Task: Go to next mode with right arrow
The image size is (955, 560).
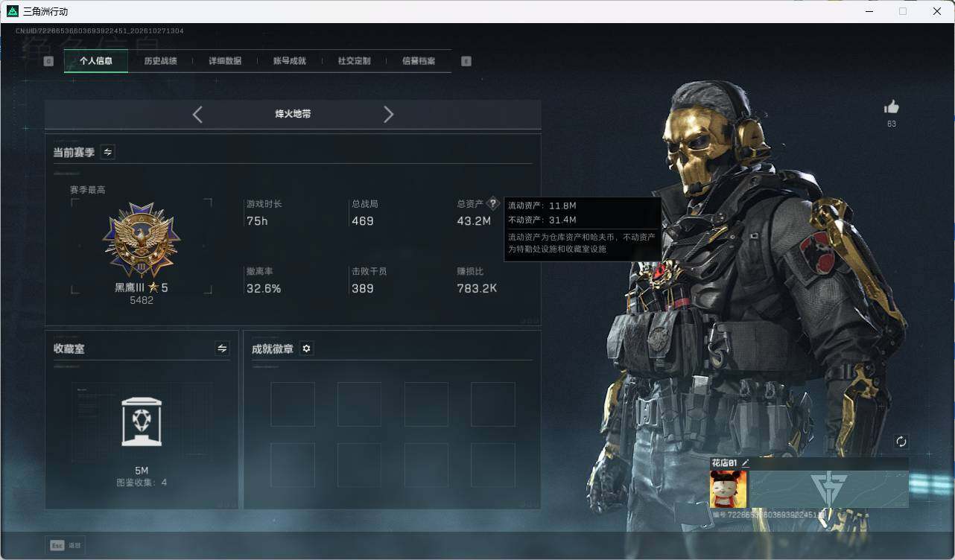Action: click(388, 114)
